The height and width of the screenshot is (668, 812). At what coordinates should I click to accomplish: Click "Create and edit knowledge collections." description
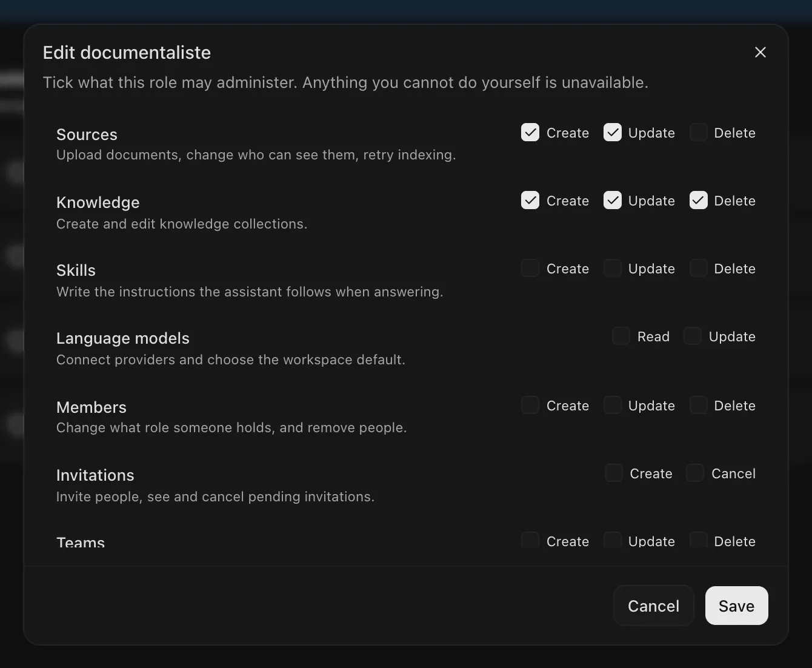pos(182,224)
